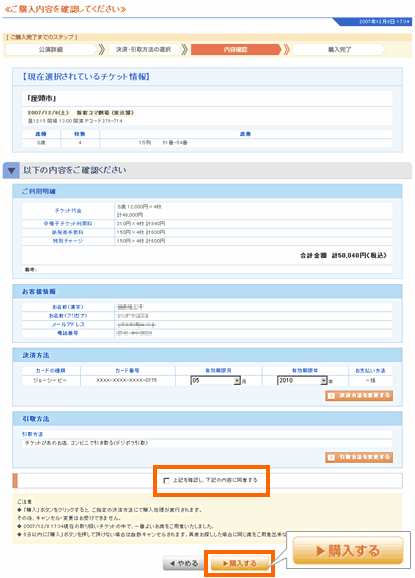Click the enlarged 購入する callout image
Viewport: 415px width, 578px height.
point(348,551)
